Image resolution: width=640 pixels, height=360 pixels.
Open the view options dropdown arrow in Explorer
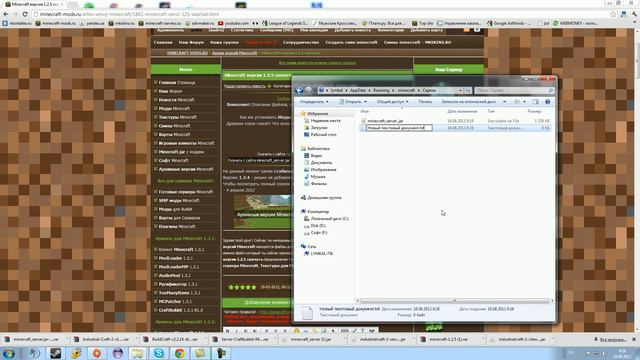pos(524,102)
